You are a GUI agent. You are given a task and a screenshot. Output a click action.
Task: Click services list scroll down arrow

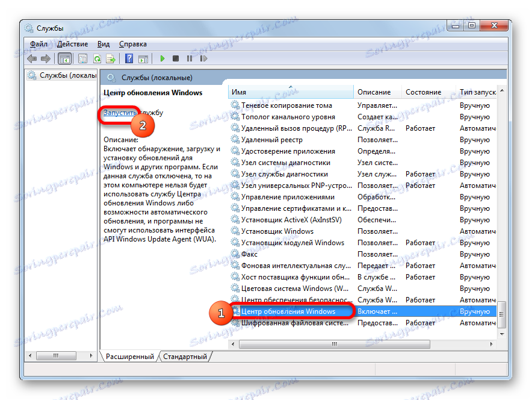502,334
